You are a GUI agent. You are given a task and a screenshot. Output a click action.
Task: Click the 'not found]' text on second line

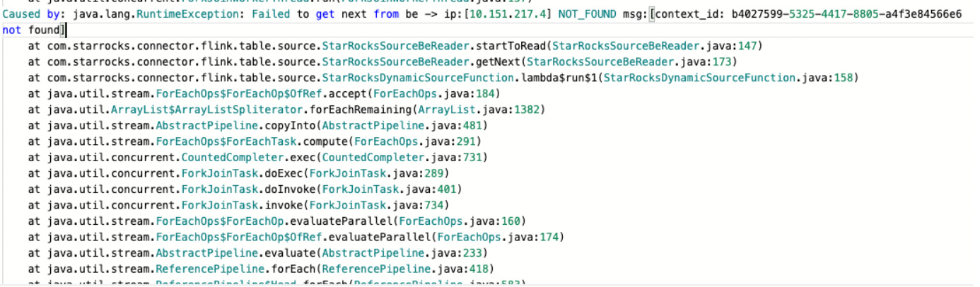(33, 30)
